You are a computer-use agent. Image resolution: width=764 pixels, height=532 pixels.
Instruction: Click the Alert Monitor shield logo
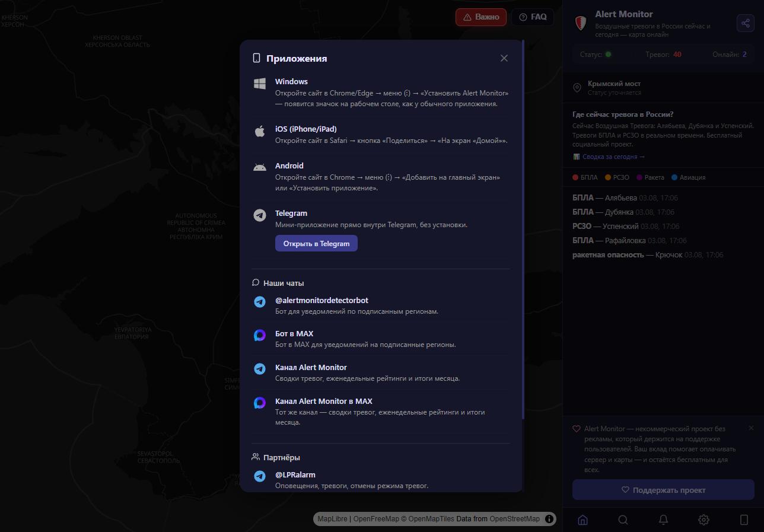pos(581,24)
